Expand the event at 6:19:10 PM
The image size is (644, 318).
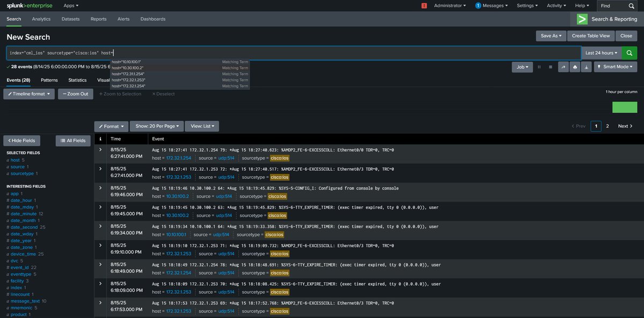click(100, 245)
